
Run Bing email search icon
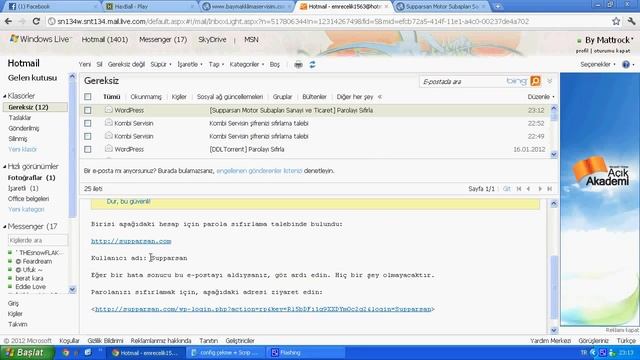click(x=535, y=81)
